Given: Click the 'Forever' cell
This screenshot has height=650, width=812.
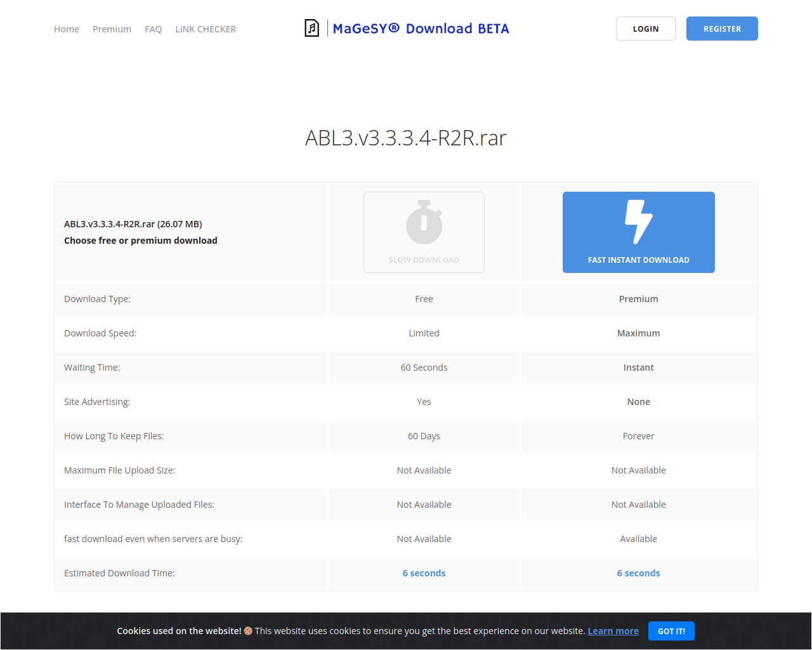Looking at the screenshot, I should point(639,436).
